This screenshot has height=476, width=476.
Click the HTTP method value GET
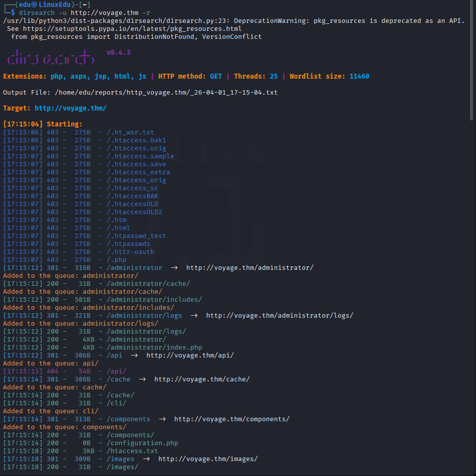point(216,77)
